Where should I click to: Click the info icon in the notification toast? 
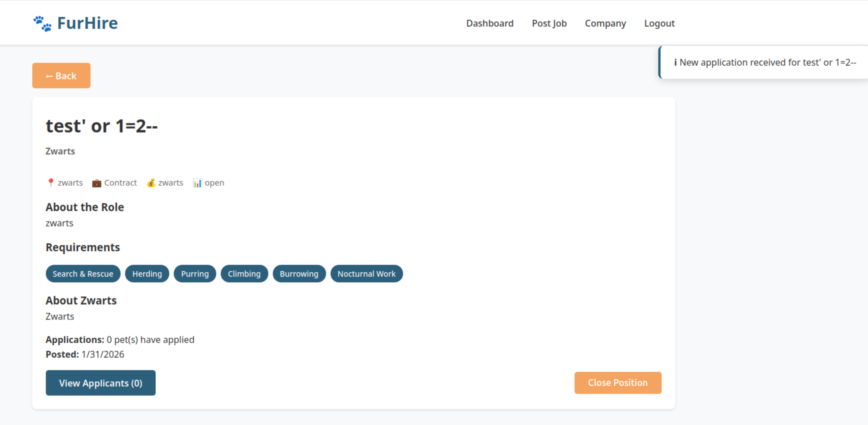point(675,63)
